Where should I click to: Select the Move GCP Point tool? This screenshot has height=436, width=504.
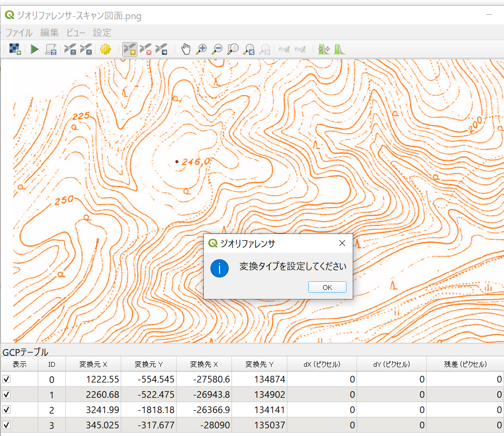[161, 49]
